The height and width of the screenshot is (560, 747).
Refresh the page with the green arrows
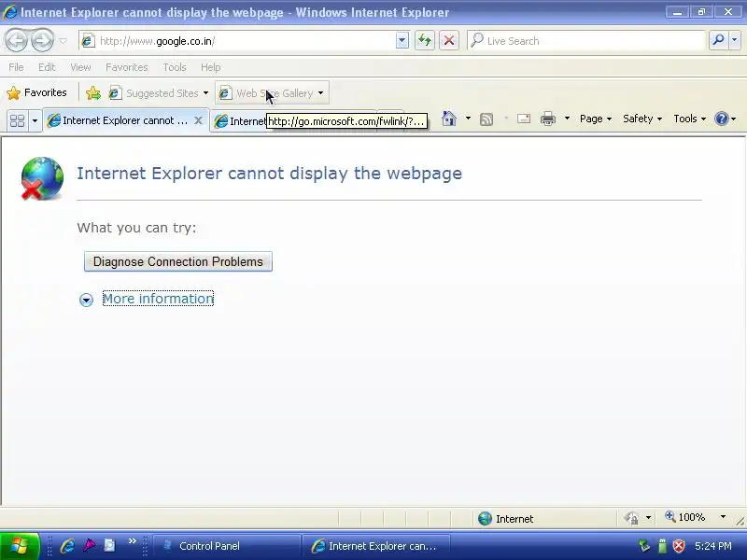[x=425, y=41]
